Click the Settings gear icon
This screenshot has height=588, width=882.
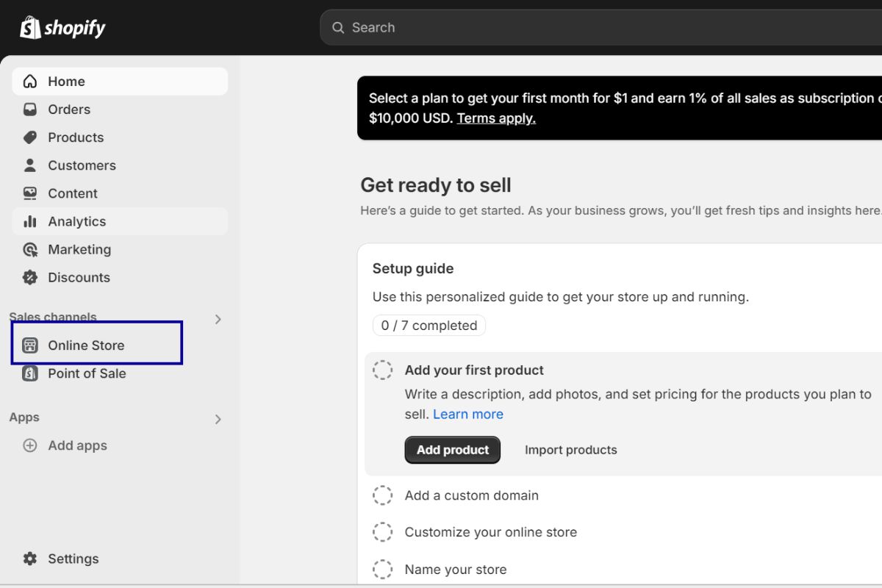tap(29, 558)
